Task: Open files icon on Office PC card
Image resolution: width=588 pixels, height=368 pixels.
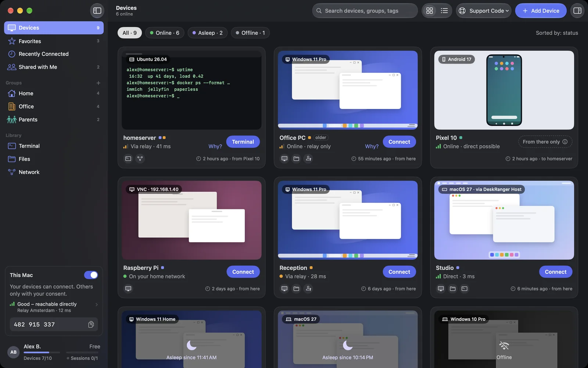Action: (296, 159)
